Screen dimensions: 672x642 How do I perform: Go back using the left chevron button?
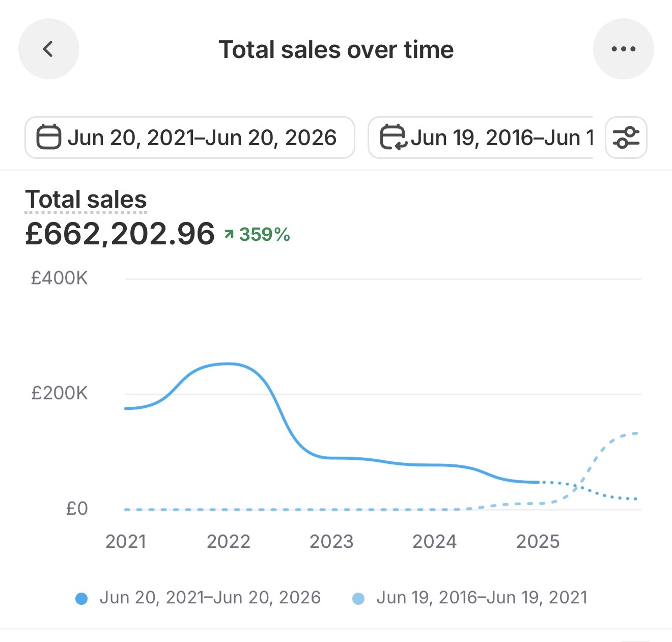48,49
